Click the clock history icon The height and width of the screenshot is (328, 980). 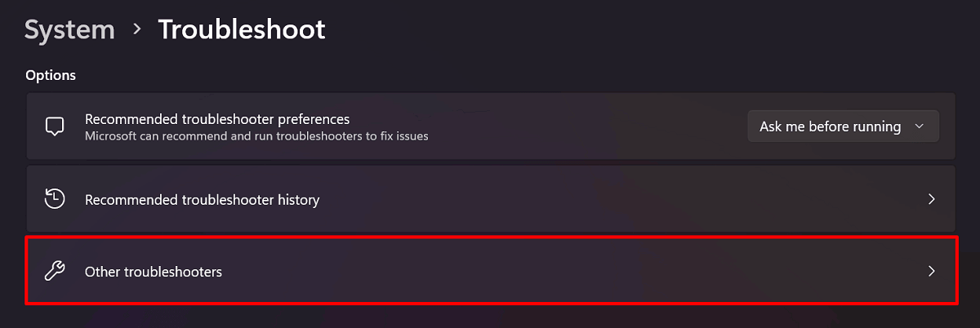coord(55,199)
